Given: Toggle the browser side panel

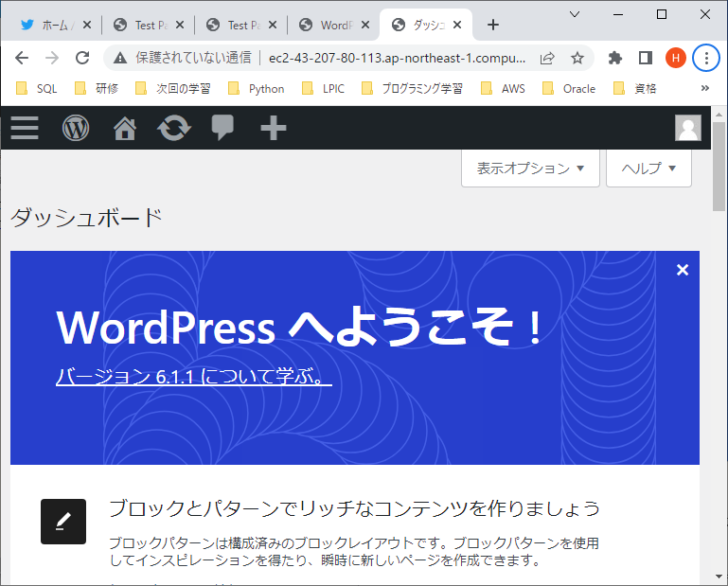Looking at the screenshot, I should 646,58.
